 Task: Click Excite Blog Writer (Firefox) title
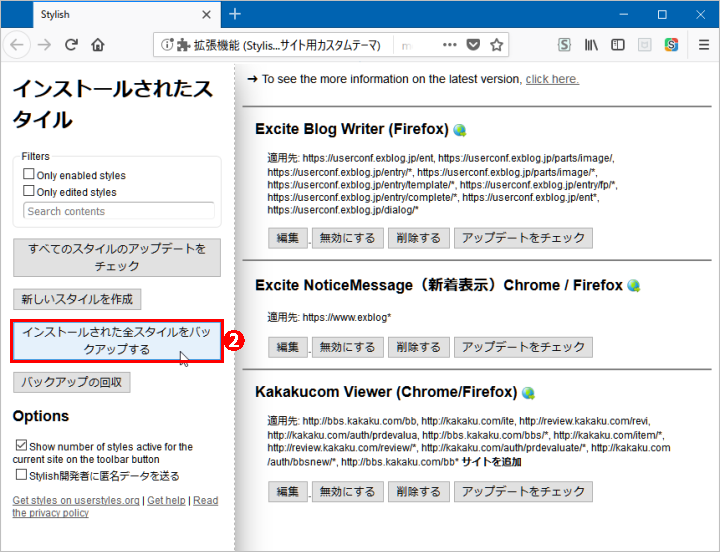click(x=352, y=129)
